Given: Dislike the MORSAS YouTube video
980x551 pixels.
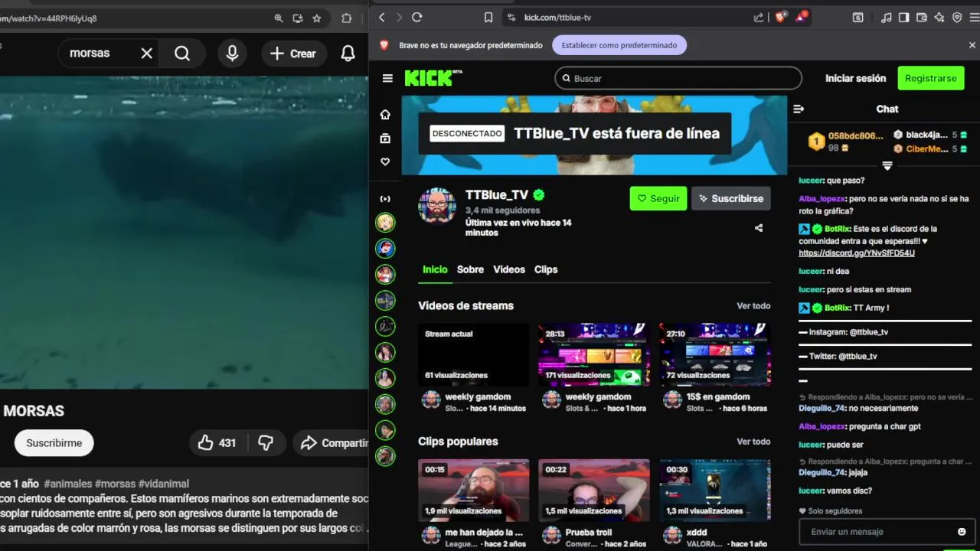Looking at the screenshot, I should coord(266,442).
